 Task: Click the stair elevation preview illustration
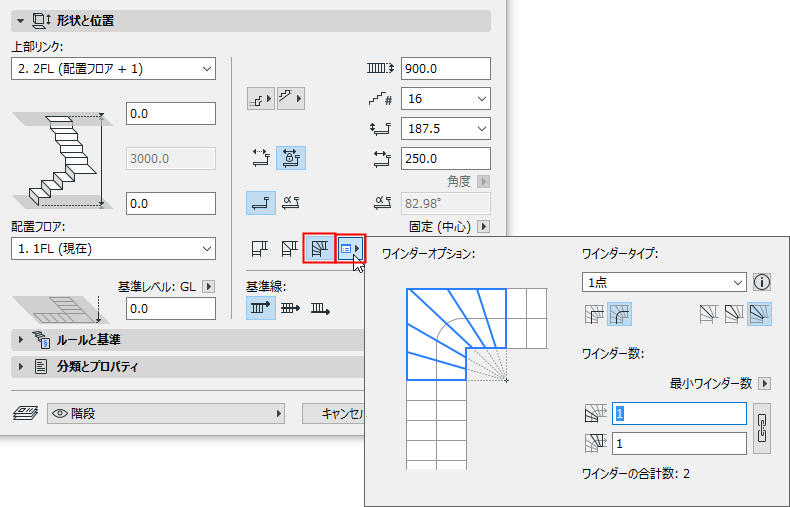click(x=61, y=160)
